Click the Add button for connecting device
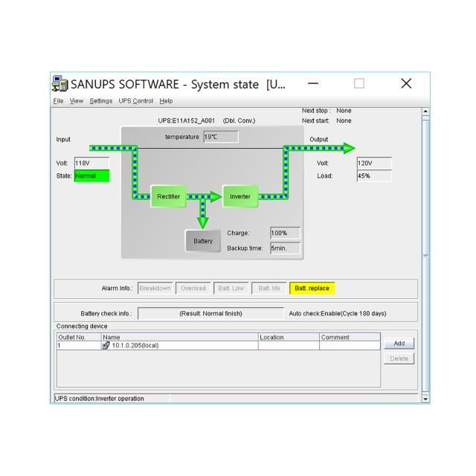Viewport: 476px width, 476px height. 399,344
